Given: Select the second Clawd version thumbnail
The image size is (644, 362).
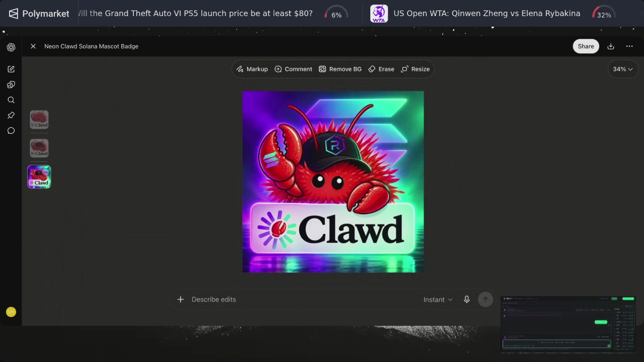Looking at the screenshot, I should click(39, 148).
